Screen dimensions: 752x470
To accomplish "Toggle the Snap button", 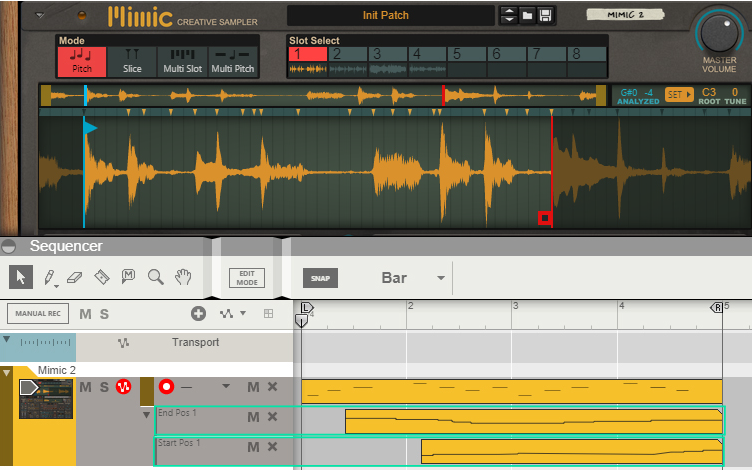I will (x=320, y=278).
